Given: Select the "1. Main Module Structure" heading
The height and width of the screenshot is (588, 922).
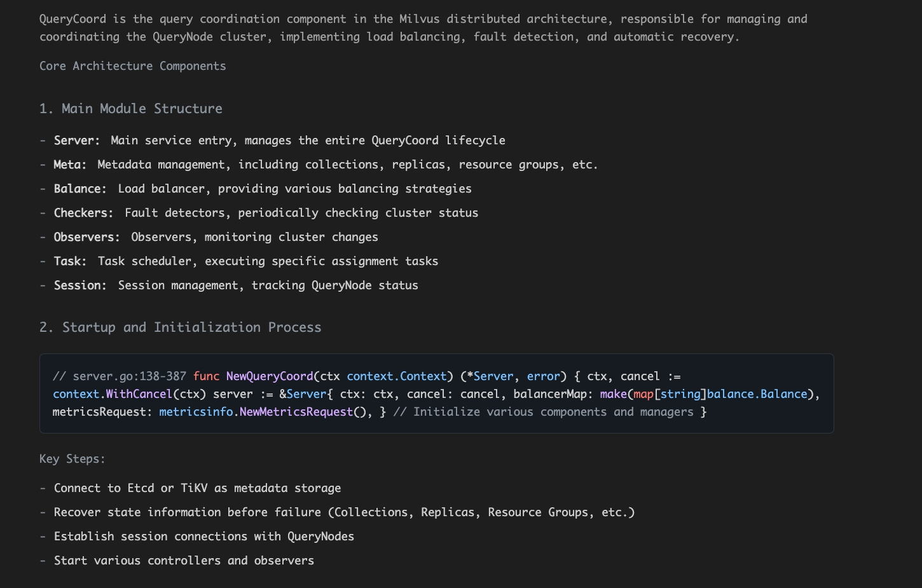Looking at the screenshot, I should point(130,109).
